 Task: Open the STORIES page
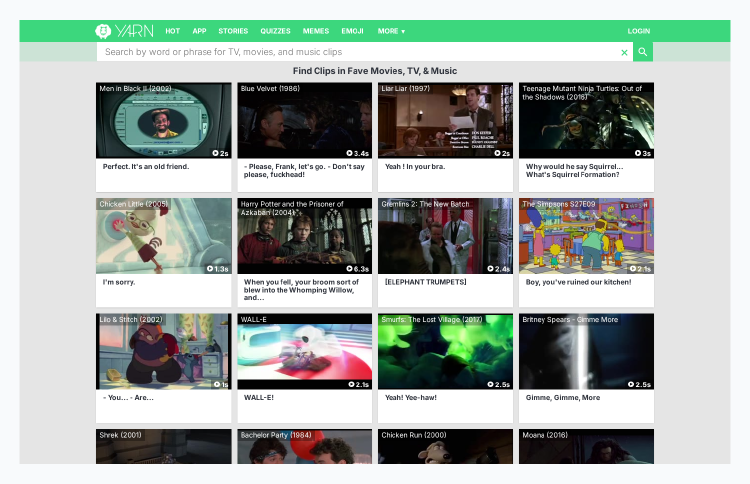click(x=233, y=31)
